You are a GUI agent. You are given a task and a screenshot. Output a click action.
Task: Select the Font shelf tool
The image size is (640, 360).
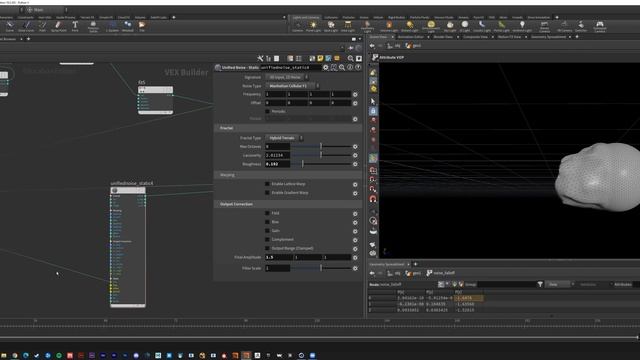pyautogui.click(x=75, y=27)
